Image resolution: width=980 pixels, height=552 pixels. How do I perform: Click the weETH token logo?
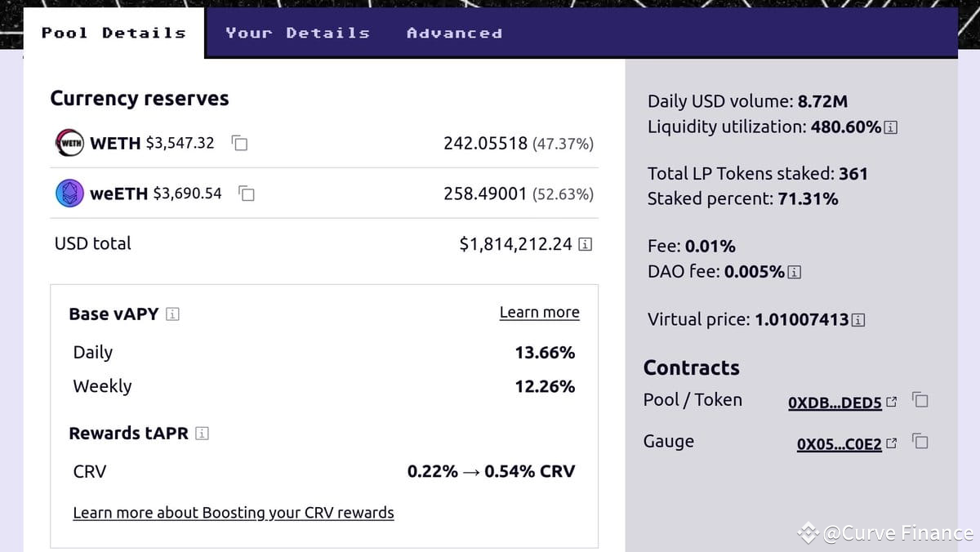pyautogui.click(x=69, y=194)
